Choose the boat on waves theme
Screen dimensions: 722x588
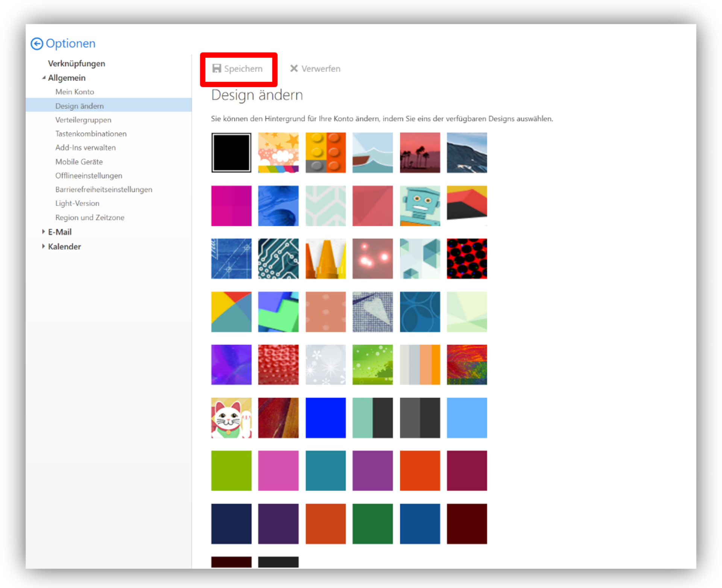click(373, 153)
